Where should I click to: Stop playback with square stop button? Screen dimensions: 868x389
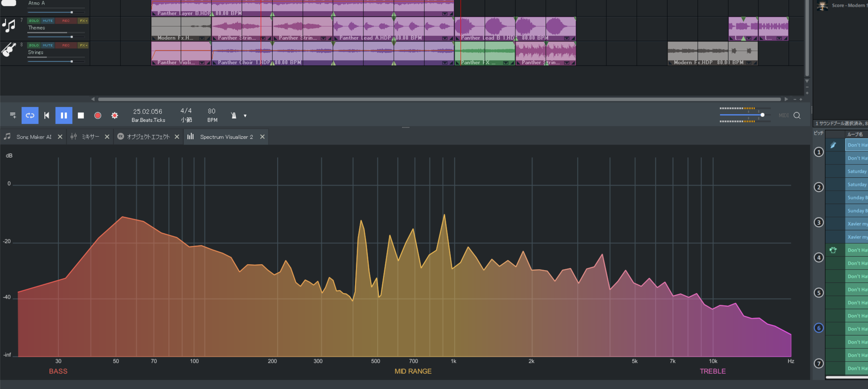coord(81,115)
